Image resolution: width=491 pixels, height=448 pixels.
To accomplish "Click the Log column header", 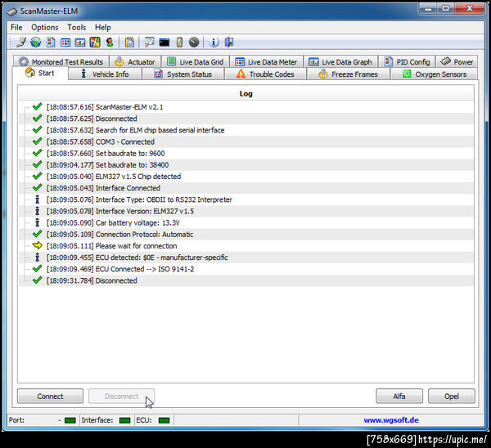I will [245, 93].
